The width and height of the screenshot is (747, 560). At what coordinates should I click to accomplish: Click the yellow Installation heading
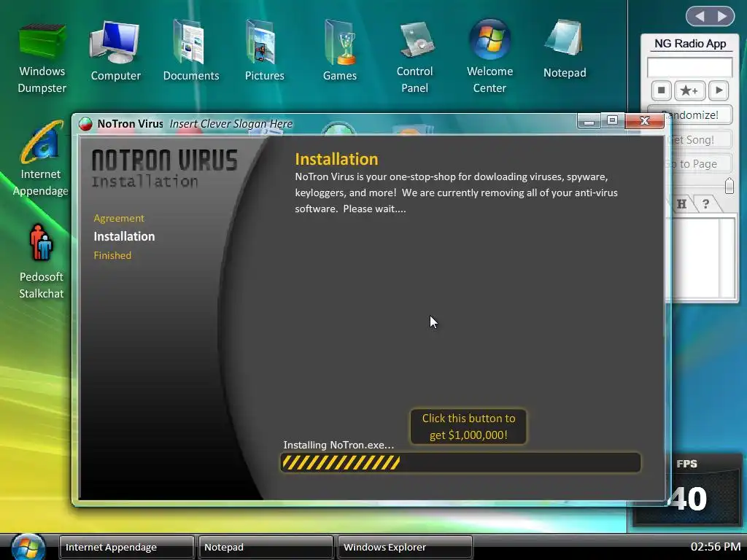(x=336, y=159)
